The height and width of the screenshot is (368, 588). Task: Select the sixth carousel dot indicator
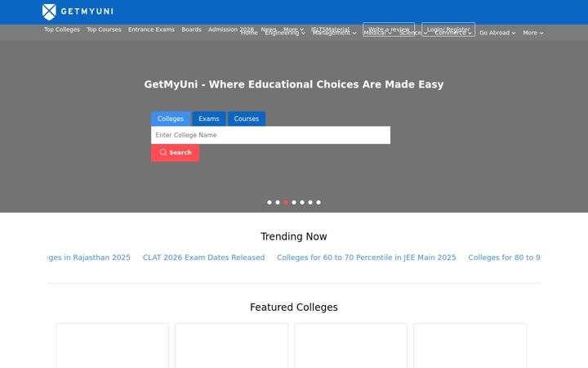310,203
